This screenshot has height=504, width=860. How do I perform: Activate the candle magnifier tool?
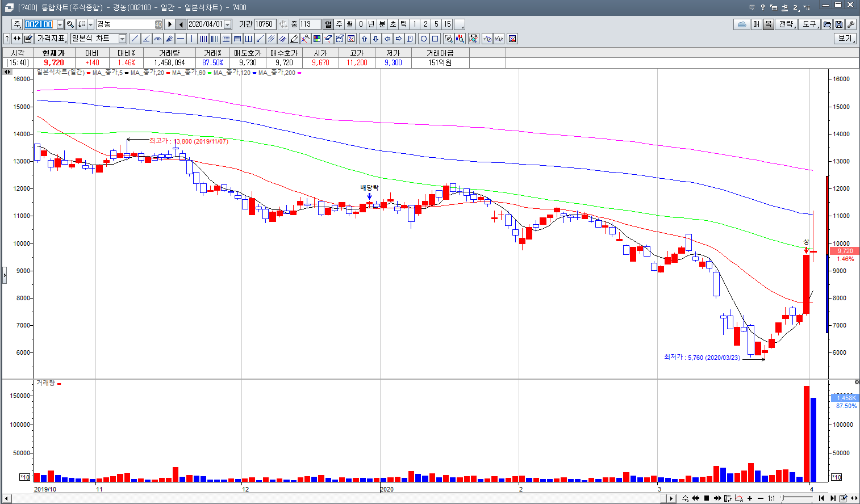point(460,39)
